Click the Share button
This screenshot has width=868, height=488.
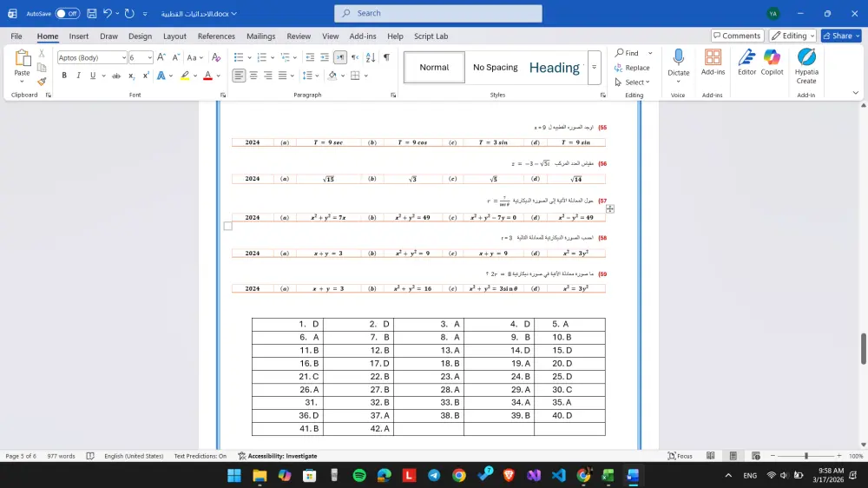tap(841, 36)
